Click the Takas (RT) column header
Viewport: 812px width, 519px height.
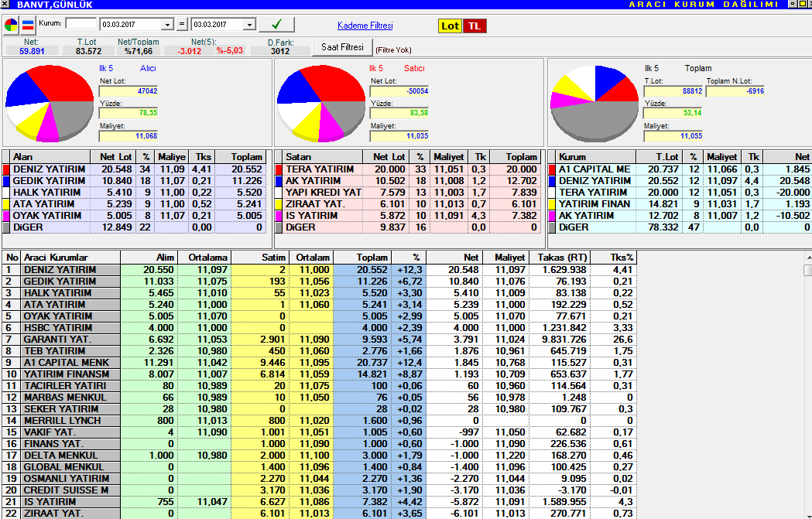[560, 257]
